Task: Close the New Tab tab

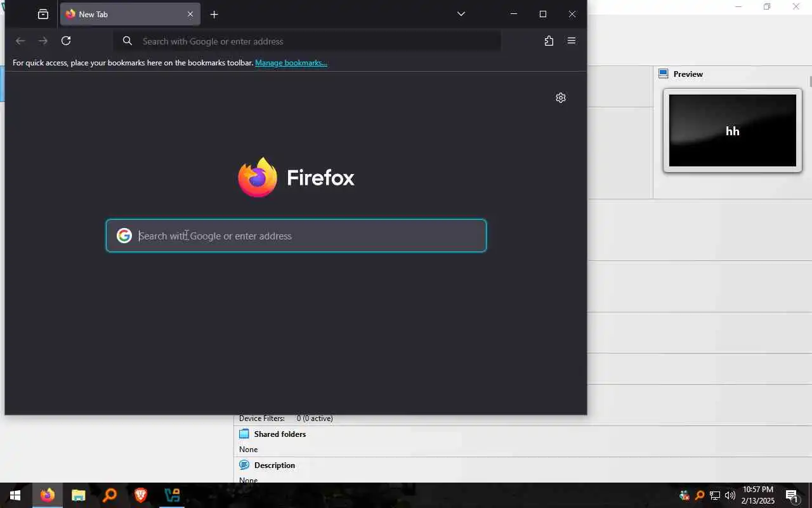Action: pyautogui.click(x=190, y=14)
